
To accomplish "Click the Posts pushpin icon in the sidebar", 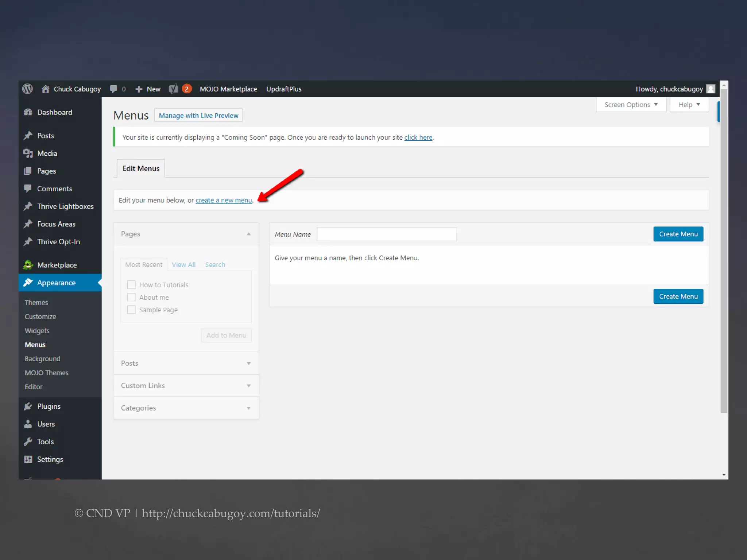I will (28, 136).
